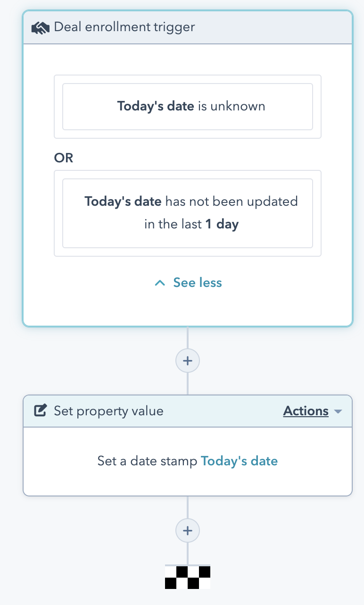Click the upward chevron next to See less
The height and width of the screenshot is (605, 364).
(160, 283)
